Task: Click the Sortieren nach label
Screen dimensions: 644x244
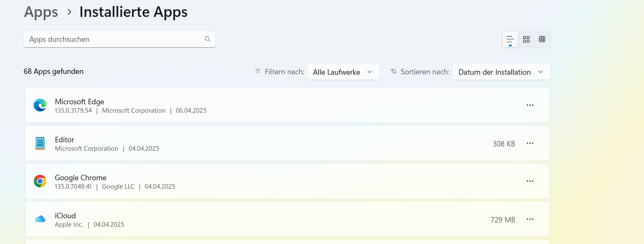Action: click(425, 72)
